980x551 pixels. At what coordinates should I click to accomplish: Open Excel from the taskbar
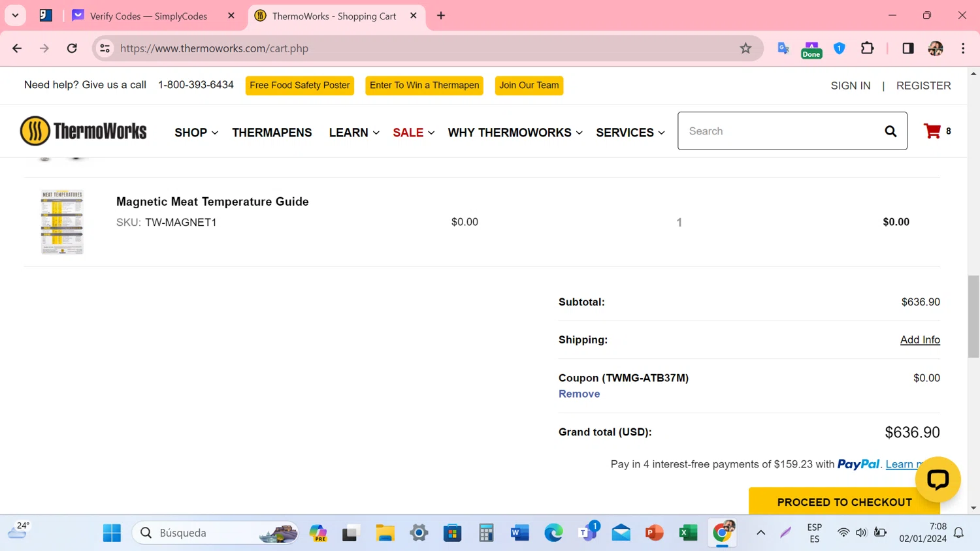coord(688,533)
